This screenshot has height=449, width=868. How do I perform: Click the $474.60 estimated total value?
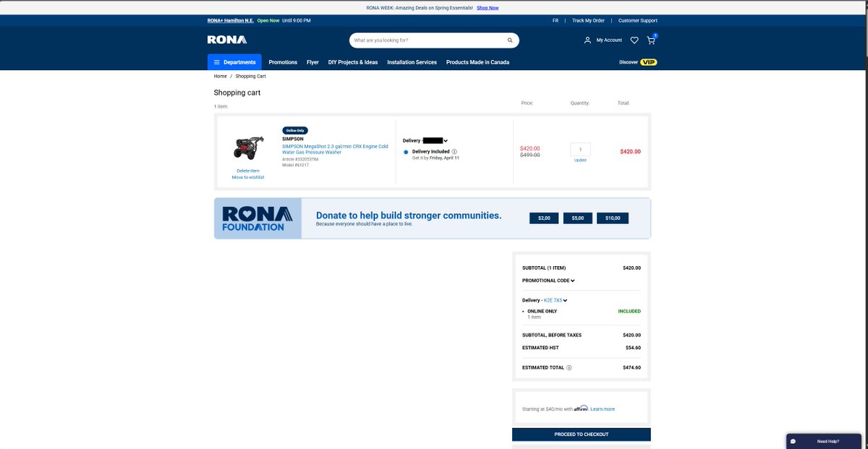click(x=631, y=367)
